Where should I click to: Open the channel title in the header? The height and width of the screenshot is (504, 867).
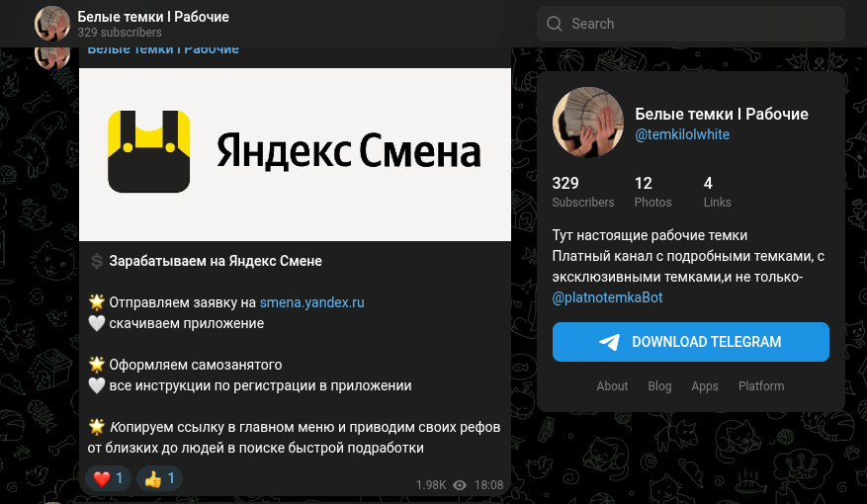tap(153, 17)
